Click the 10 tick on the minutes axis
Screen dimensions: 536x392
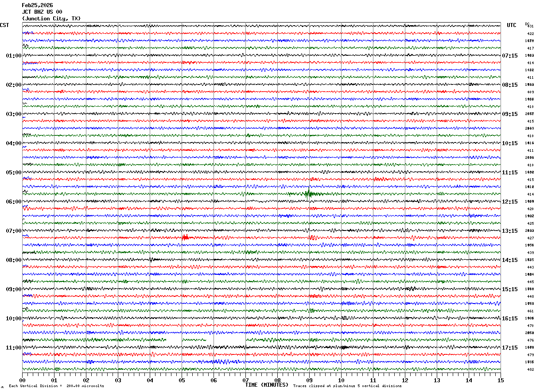point(341,380)
